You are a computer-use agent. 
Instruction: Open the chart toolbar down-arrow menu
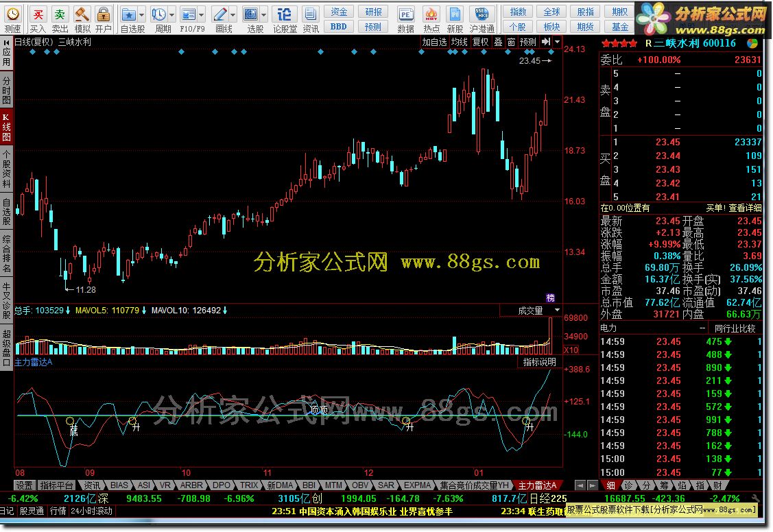558,42
